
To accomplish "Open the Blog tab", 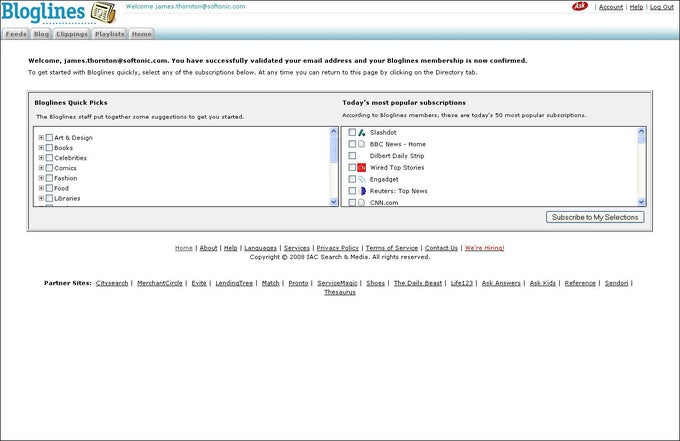I will (x=41, y=34).
